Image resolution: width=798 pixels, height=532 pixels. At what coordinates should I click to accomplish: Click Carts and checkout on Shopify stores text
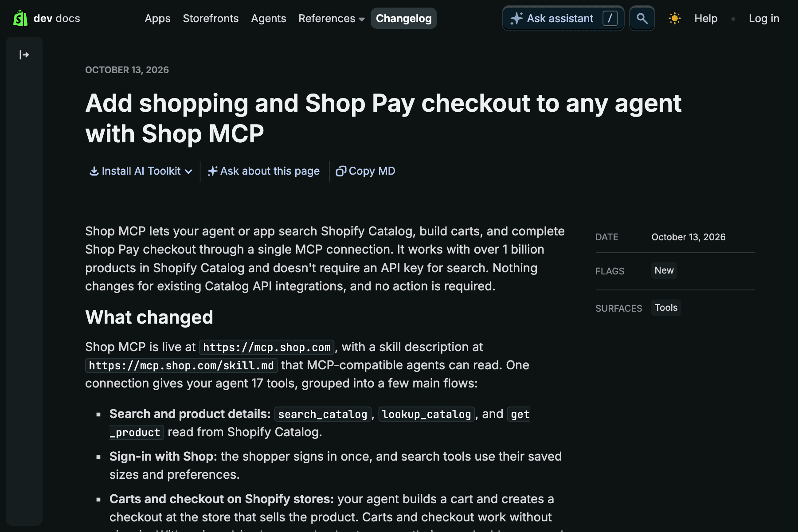pyautogui.click(x=221, y=499)
